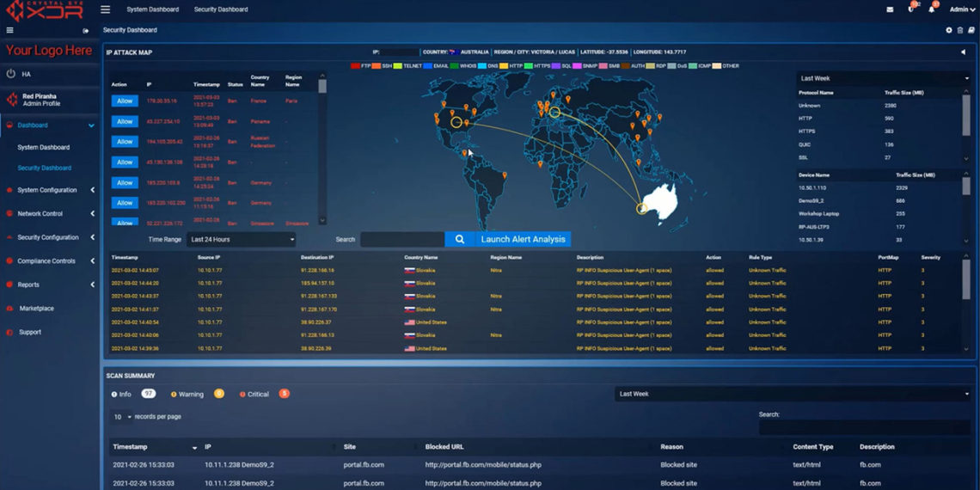
Task: Open System Dashboard top tab
Action: click(152, 9)
